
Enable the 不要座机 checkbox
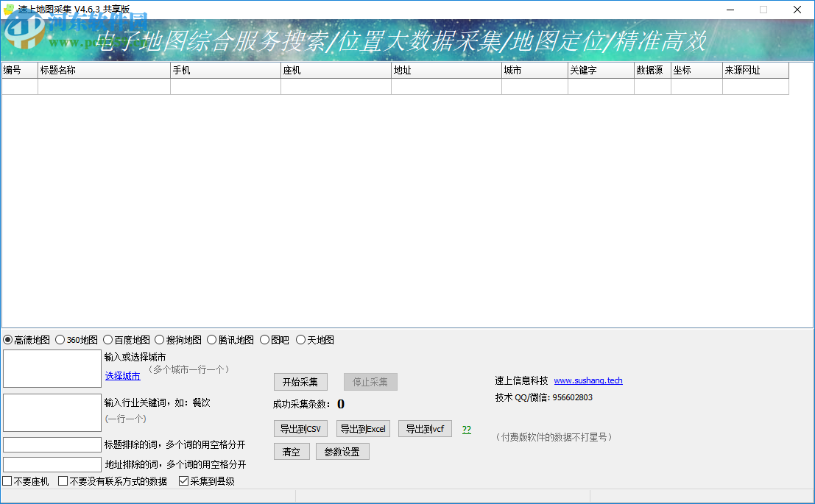coord(6,481)
